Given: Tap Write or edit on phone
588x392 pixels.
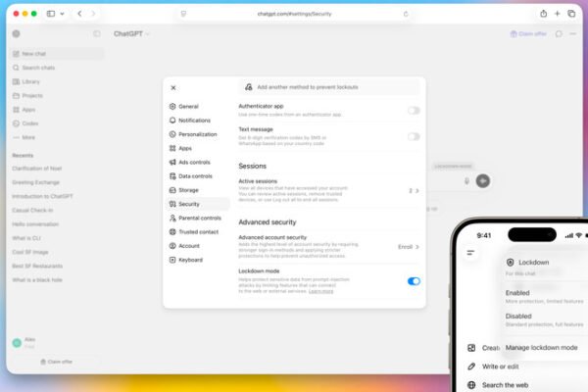Looking at the screenshot, I should coord(494,367).
